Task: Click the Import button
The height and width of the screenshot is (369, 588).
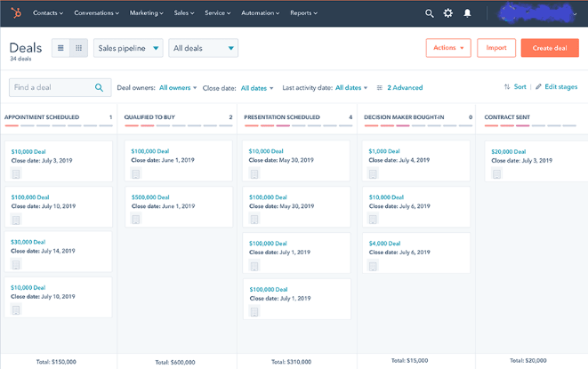Action: (x=495, y=48)
